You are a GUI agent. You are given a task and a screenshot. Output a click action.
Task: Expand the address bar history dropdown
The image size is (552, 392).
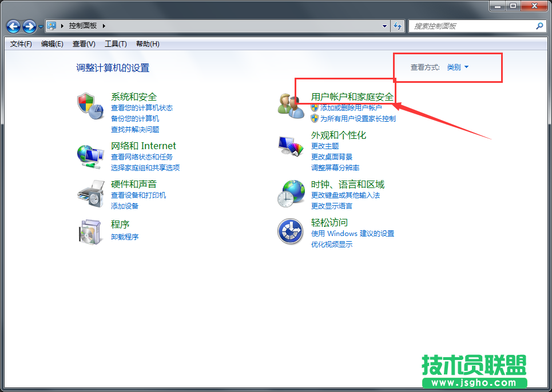[384, 26]
